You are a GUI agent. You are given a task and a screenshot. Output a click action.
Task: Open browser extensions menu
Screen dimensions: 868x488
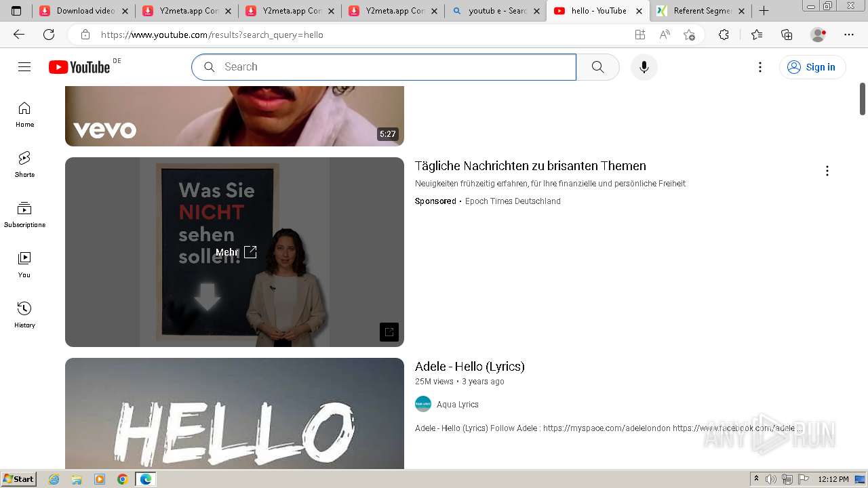click(x=724, y=35)
